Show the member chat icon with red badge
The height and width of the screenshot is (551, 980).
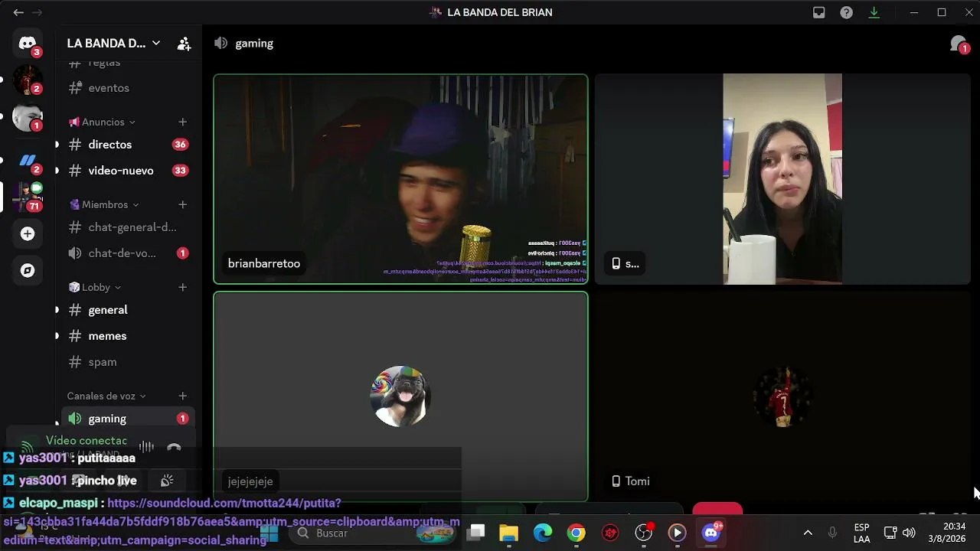coord(959,44)
